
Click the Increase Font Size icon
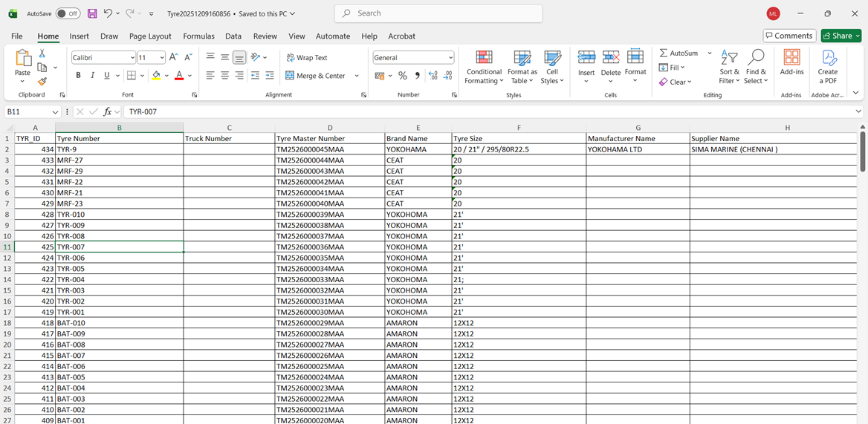pyautogui.click(x=173, y=57)
